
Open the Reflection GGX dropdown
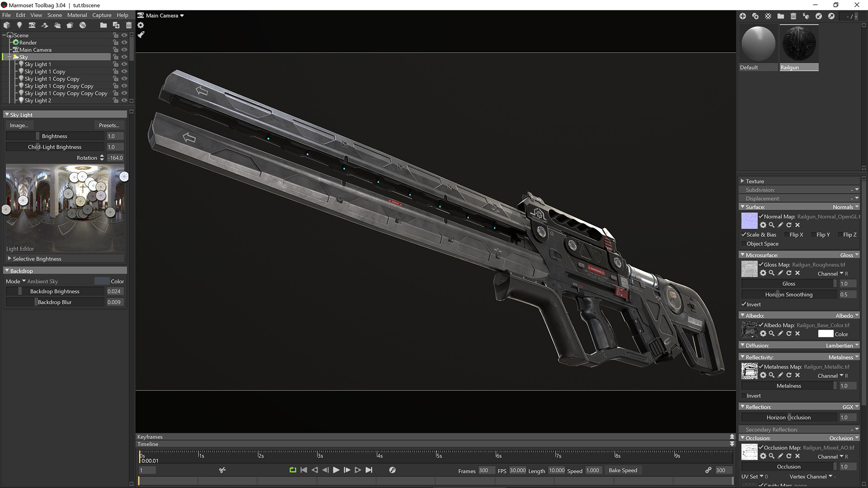pyautogui.click(x=850, y=407)
